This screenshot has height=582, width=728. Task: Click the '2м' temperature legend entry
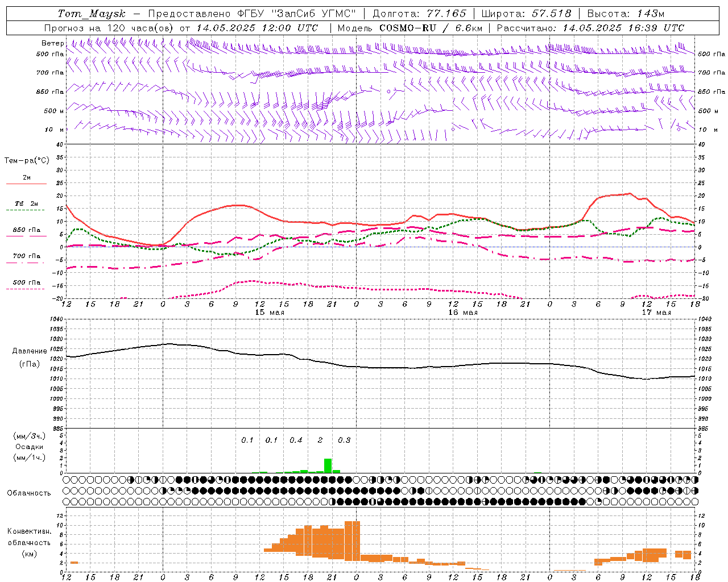pyautogui.click(x=27, y=177)
